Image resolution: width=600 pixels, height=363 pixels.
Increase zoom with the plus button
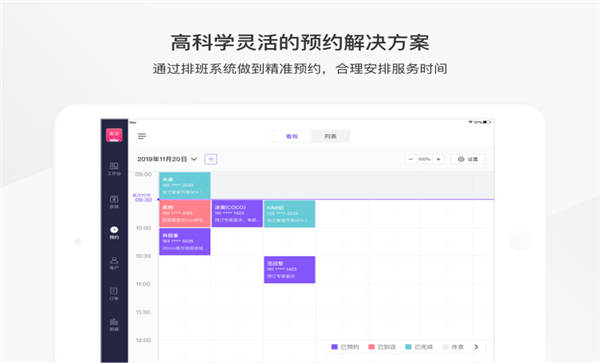(439, 159)
